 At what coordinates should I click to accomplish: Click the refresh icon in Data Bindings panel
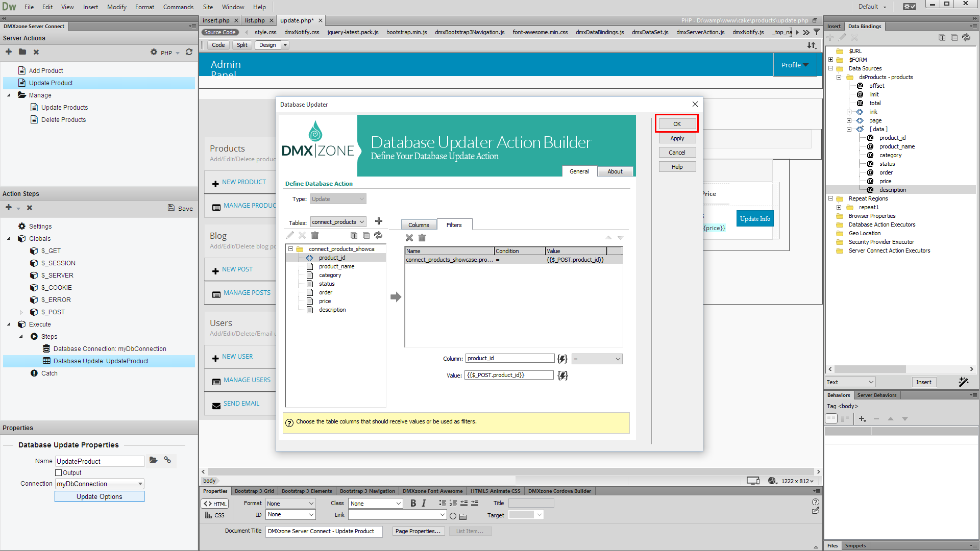click(966, 38)
